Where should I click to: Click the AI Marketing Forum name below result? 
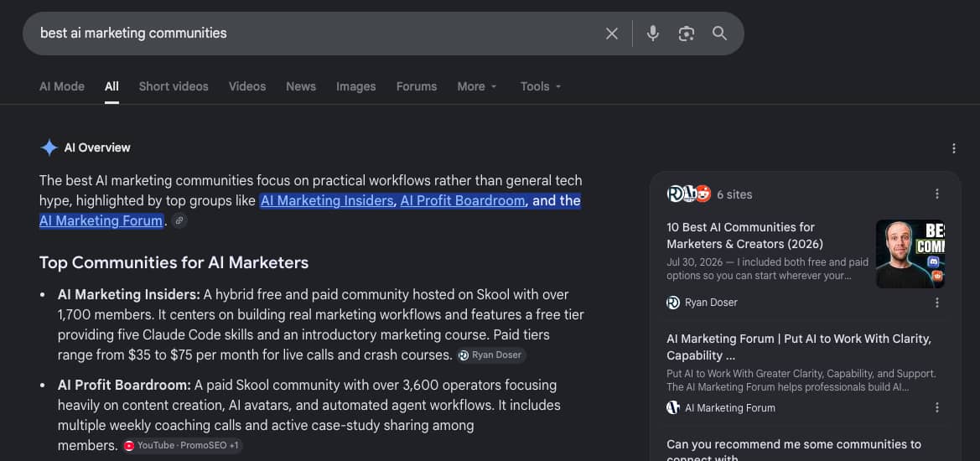(x=730, y=408)
